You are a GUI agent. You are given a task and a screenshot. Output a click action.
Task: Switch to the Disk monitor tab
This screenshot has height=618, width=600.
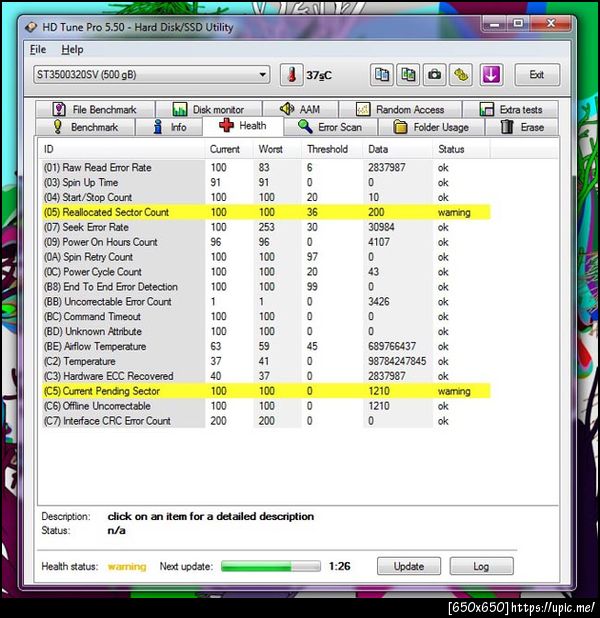tap(209, 109)
